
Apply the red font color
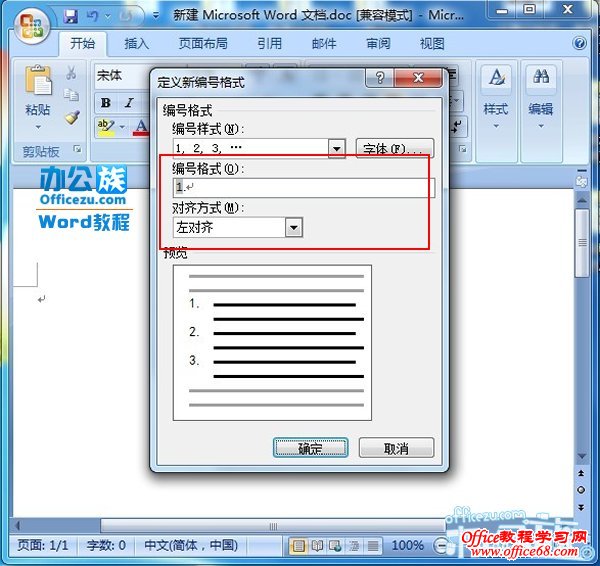[x=140, y=127]
